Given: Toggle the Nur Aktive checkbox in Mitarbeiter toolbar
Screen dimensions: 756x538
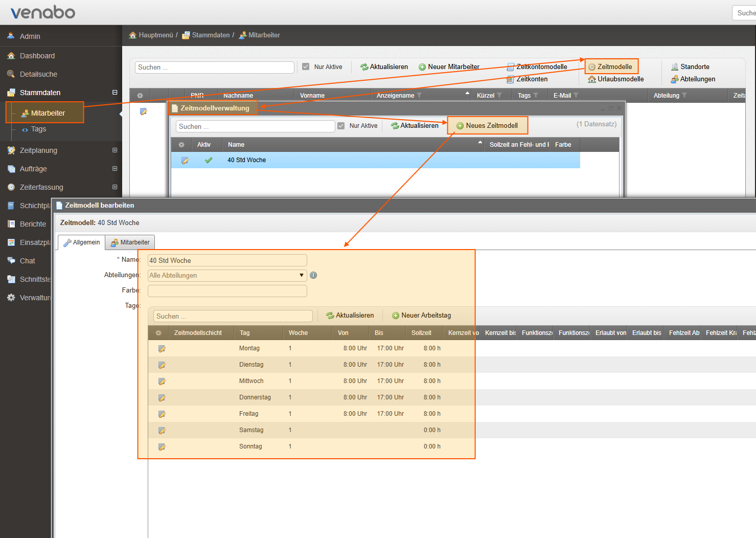Looking at the screenshot, I should [x=306, y=66].
